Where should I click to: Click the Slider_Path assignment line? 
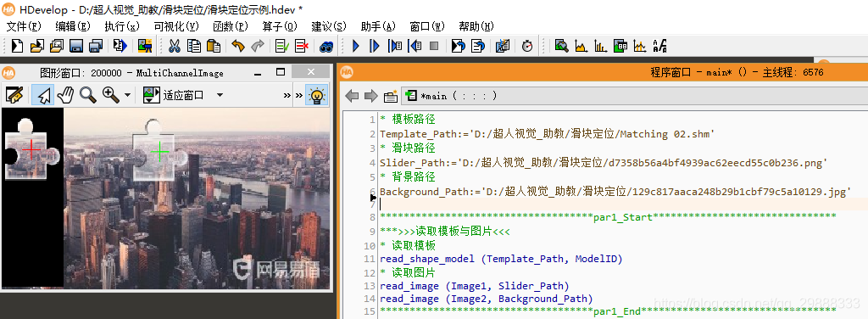pyautogui.click(x=604, y=163)
